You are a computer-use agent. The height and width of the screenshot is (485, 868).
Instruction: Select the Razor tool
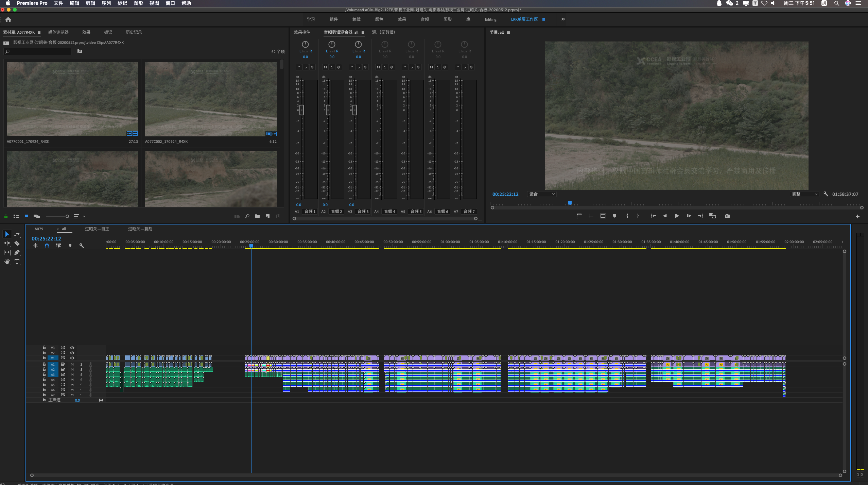pos(17,243)
